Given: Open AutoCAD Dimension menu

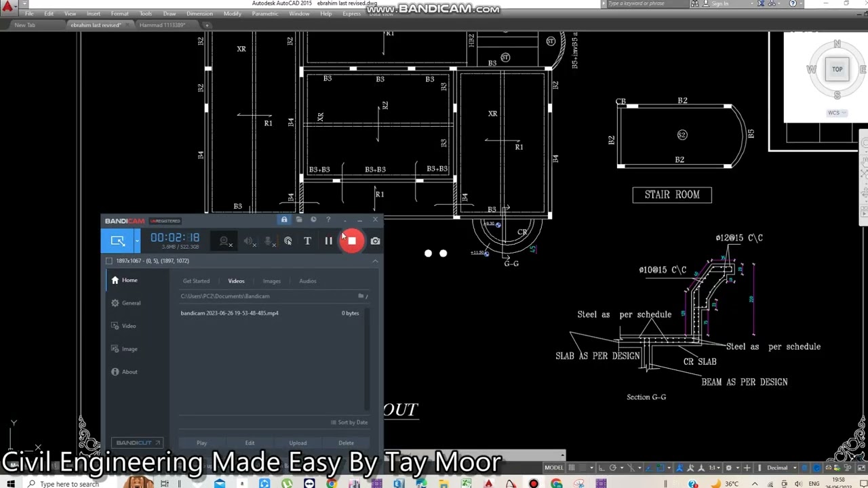Looking at the screenshot, I should 199,14.
